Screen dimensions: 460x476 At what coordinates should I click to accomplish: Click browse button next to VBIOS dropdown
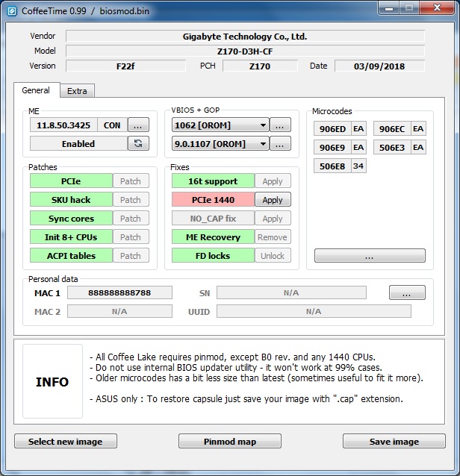pos(280,125)
